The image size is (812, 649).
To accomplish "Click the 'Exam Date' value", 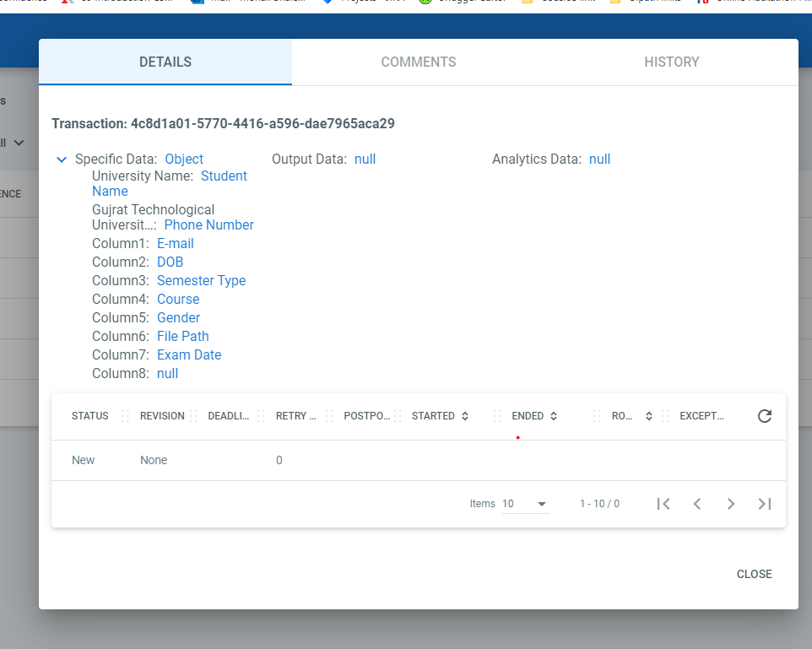I will point(189,355).
